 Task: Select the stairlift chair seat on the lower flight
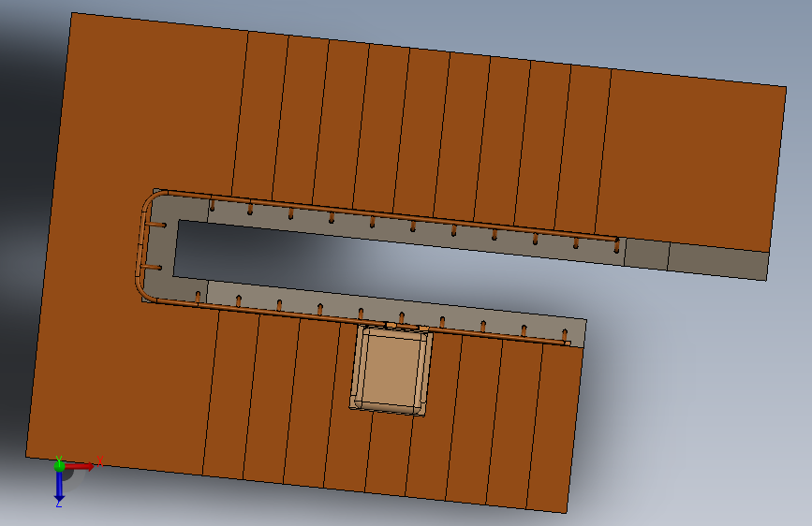(391, 369)
